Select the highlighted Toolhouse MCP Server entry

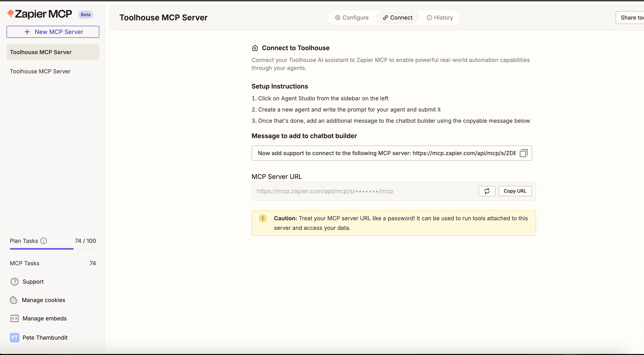click(53, 52)
